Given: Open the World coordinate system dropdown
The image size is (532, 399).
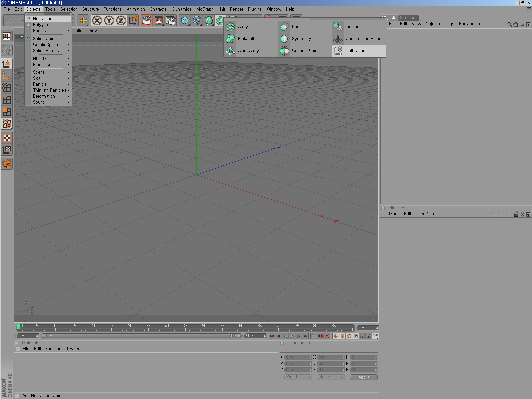Looking at the screenshot, I should pos(298,377).
